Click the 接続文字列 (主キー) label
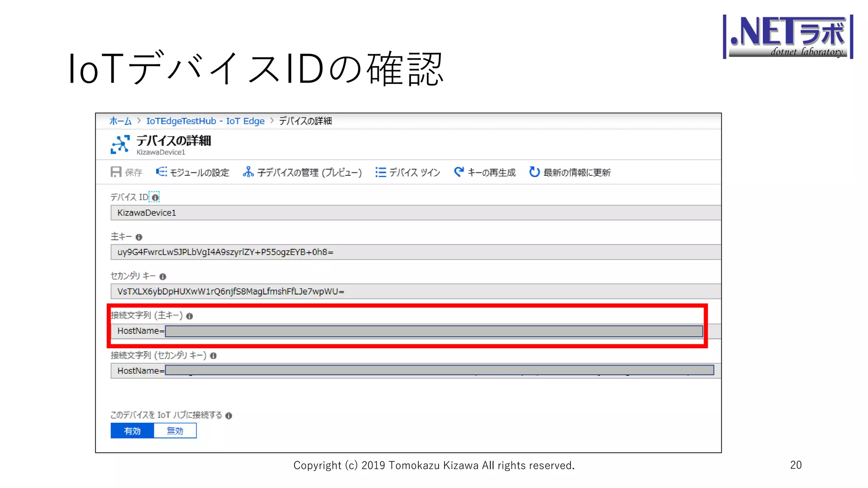The height and width of the screenshot is (488, 868). (x=147, y=316)
